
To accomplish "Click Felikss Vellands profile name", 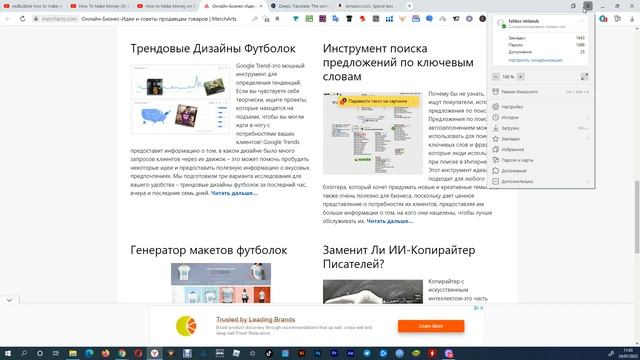I will [524, 21].
